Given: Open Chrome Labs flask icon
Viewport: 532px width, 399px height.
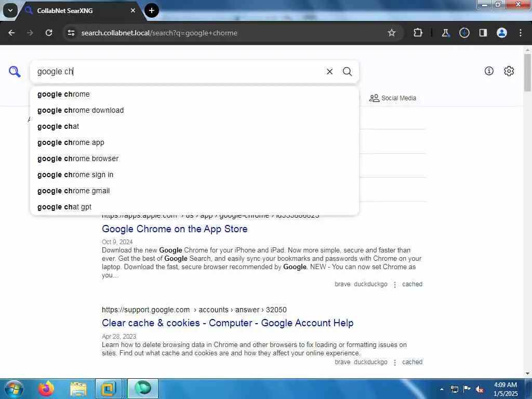Looking at the screenshot, I should [x=445, y=33].
